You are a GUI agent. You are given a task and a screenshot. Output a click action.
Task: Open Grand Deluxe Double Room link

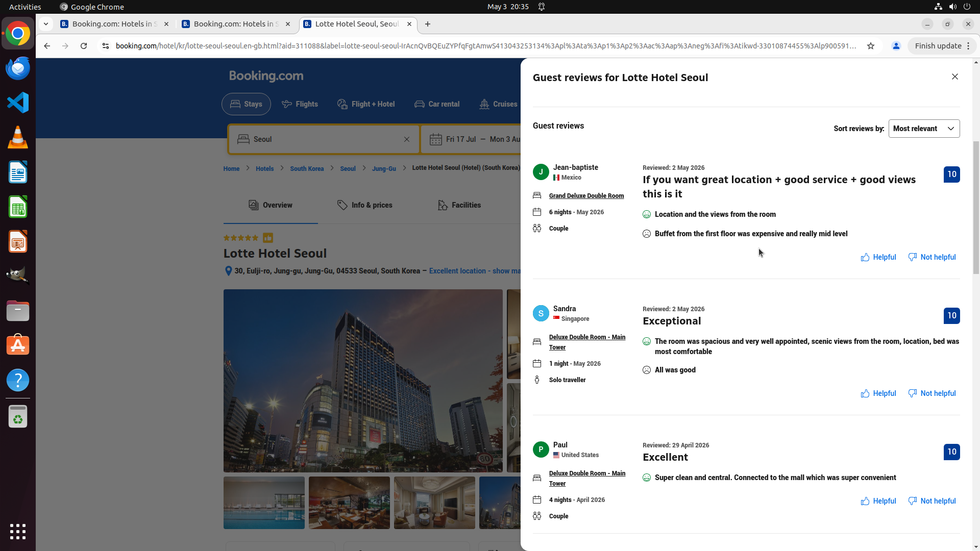pos(586,196)
